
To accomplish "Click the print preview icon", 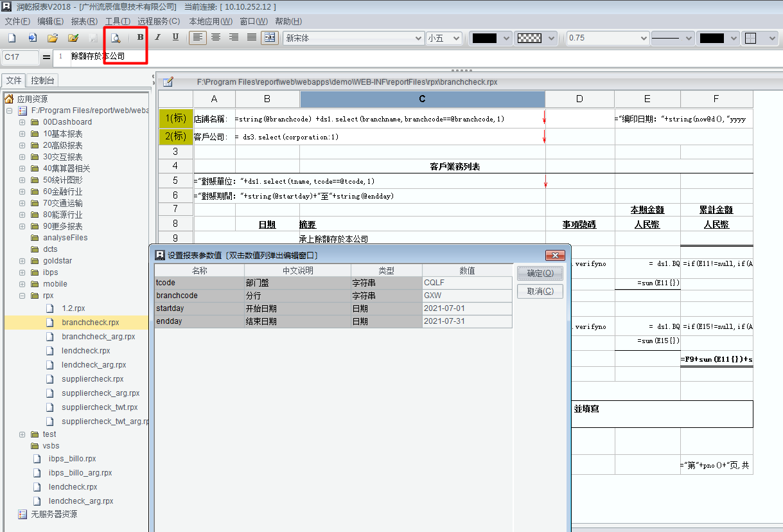I will coord(116,38).
